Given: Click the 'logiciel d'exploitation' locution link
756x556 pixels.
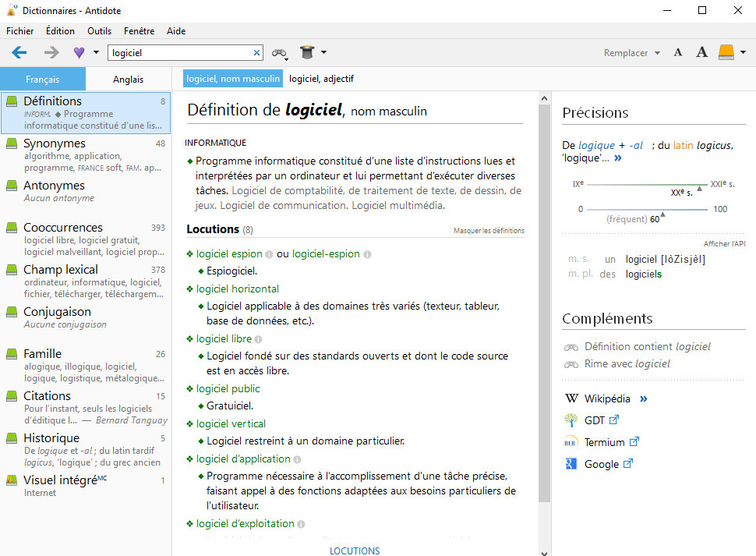Looking at the screenshot, I should [245, 524].
